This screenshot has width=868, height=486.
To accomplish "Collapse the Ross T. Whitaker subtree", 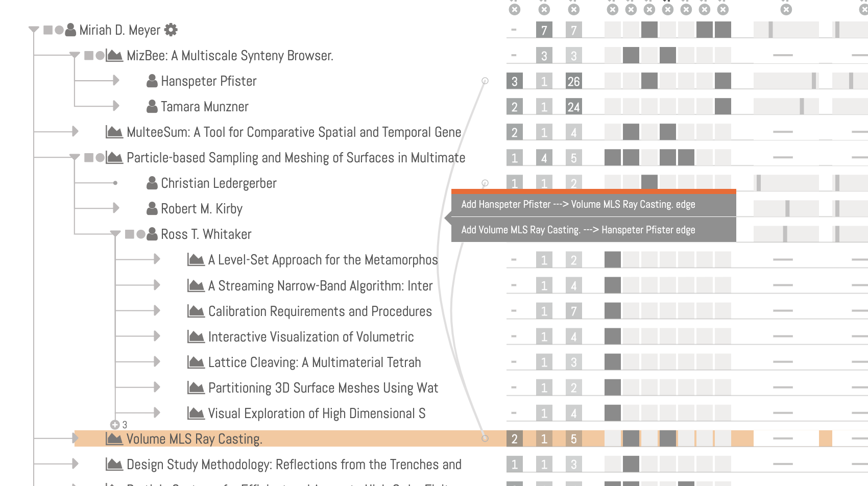I will [115, 234].
